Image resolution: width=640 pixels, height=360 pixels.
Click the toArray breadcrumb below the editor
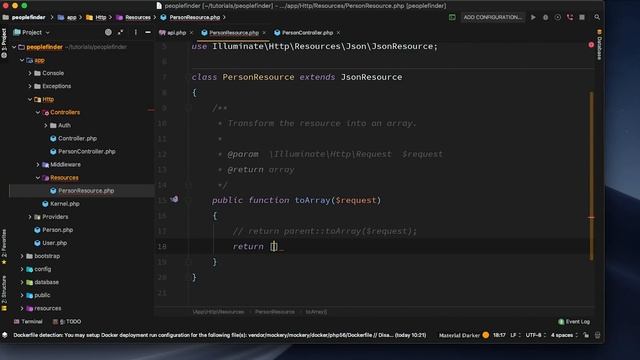pyautogui.click(x=316, y=312)
